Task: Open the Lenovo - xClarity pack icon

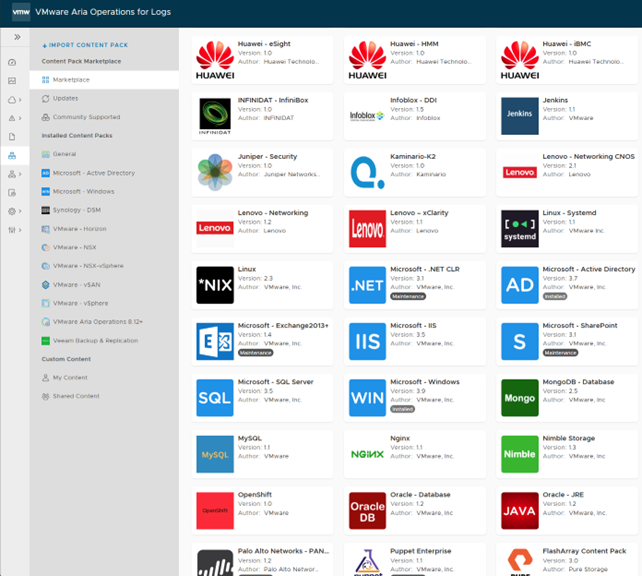Action: point(367,229)
